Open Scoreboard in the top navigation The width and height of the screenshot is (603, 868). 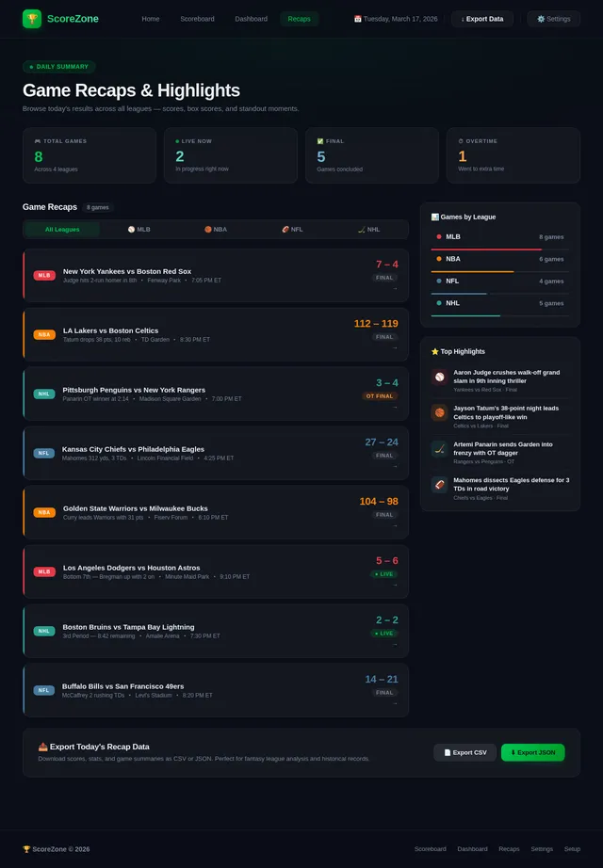pos(197,19)
